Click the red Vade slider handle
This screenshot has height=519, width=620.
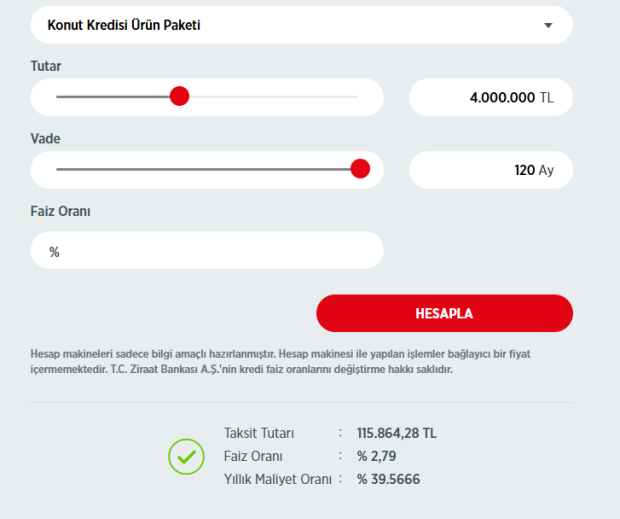click(360, 169)
